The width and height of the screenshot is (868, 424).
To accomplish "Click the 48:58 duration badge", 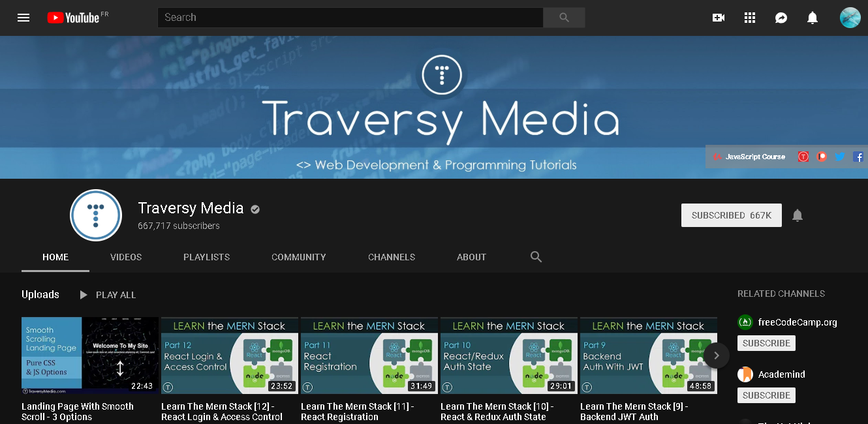I will [700, 386].
